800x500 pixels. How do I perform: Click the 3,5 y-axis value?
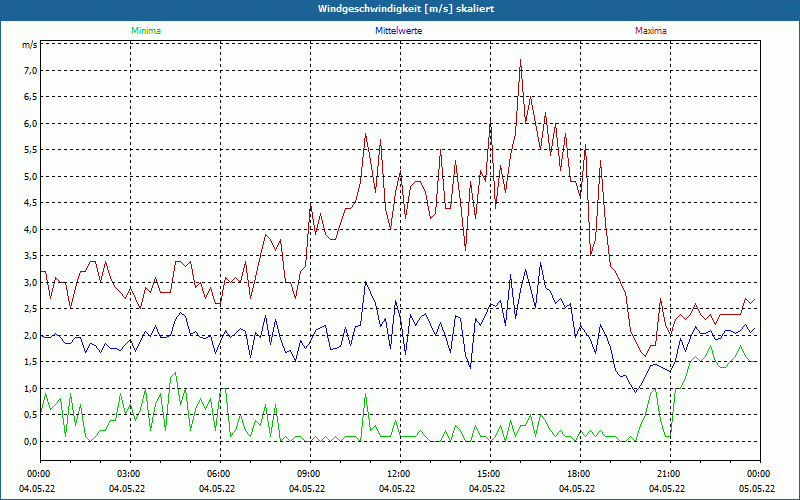pos(30,256)
